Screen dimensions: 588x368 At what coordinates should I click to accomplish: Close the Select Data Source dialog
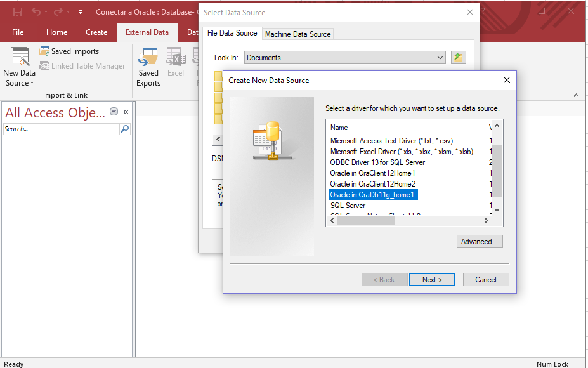[469, 13]
